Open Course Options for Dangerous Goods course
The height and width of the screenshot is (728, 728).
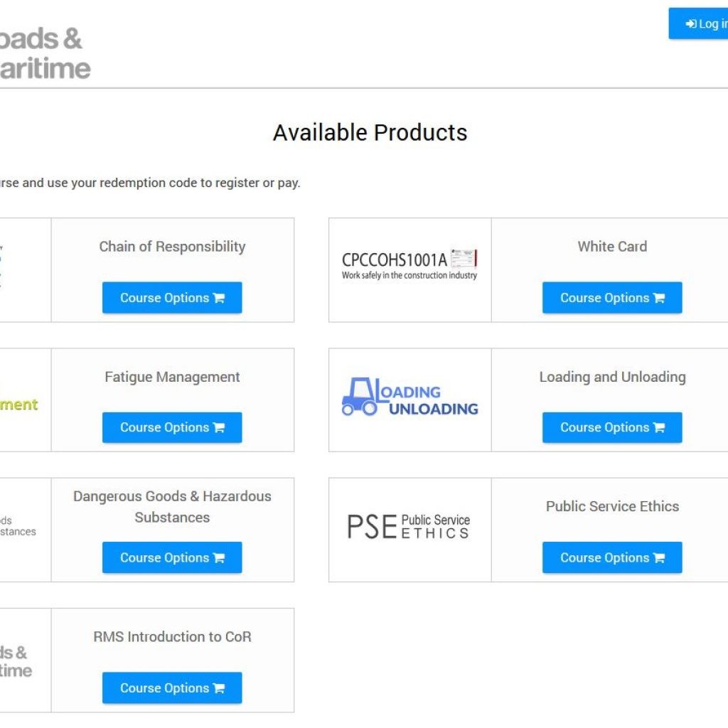point(172,557)
